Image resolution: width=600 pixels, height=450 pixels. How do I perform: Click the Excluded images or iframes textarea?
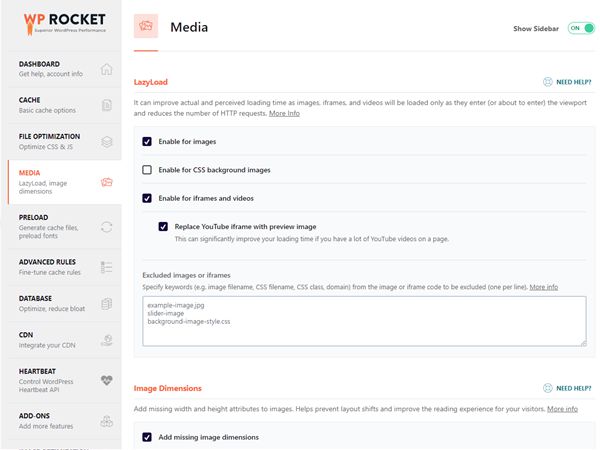click(x=364, y=321)
